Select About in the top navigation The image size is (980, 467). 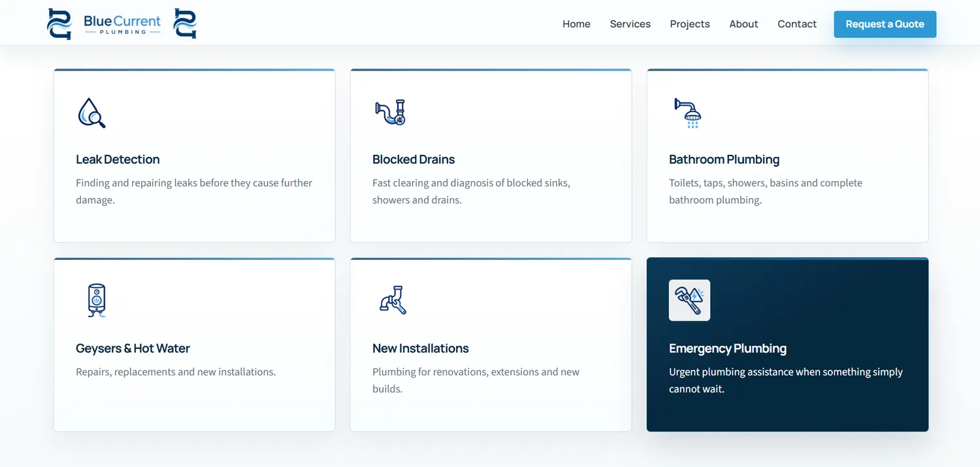click(x=743, y=24)
